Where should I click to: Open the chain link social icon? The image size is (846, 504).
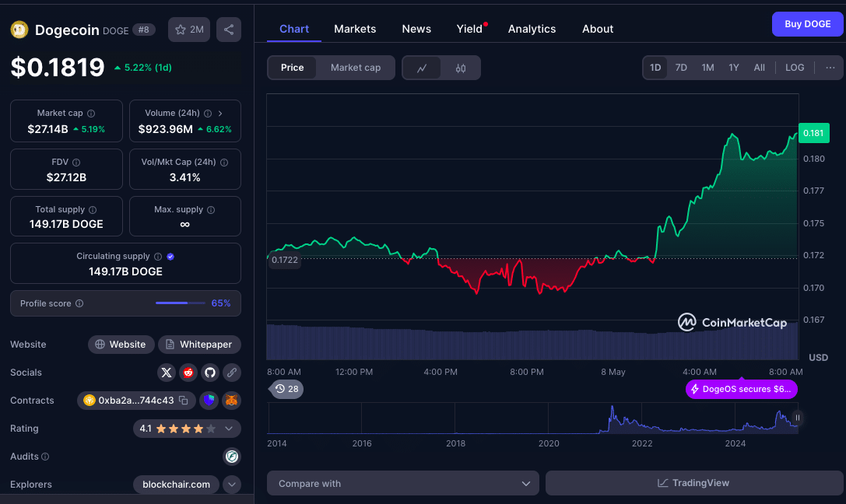point(232,373)
